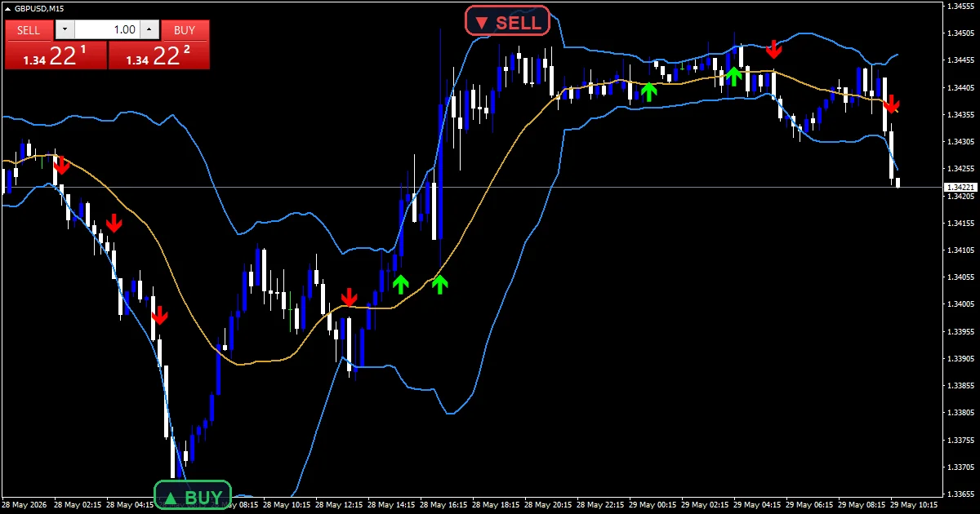Screen dimensions: 980x514
Task: Click time axis label 28 May 22:15
Action: 599,505
